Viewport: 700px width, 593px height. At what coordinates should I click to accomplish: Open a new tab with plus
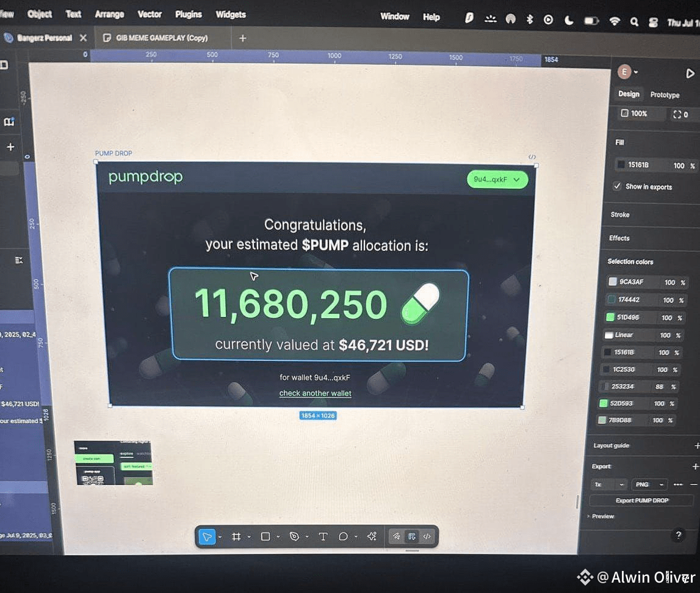click(x=242, y=38)
